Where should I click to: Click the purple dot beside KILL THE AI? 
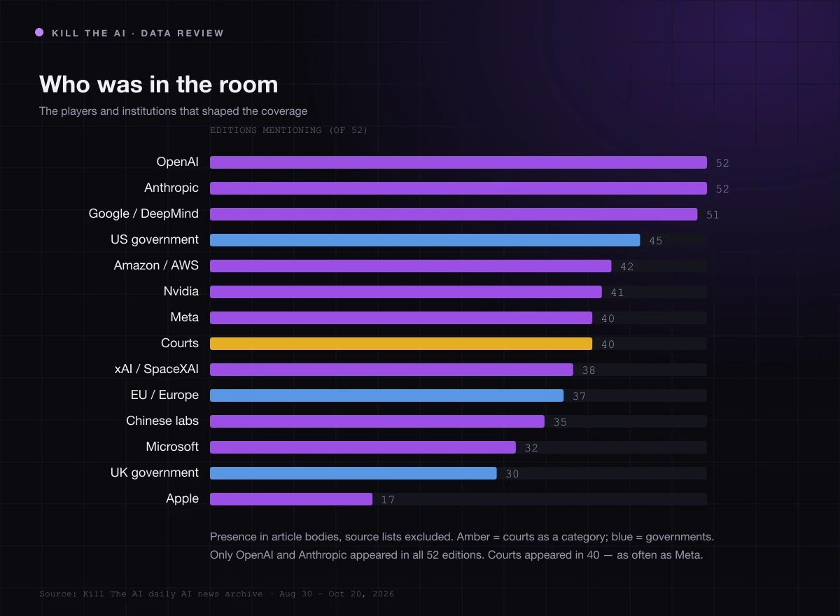39,32
